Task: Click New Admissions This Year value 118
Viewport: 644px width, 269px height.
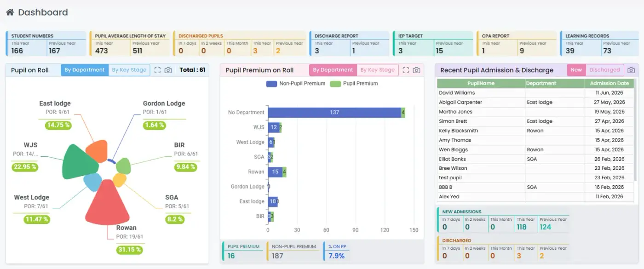Action: [x=522, y=227]
